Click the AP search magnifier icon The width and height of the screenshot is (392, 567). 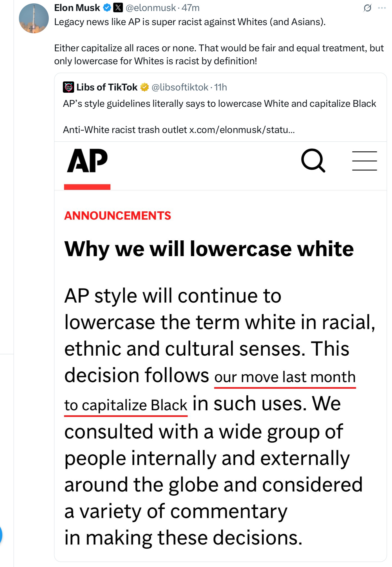(313, 161)
